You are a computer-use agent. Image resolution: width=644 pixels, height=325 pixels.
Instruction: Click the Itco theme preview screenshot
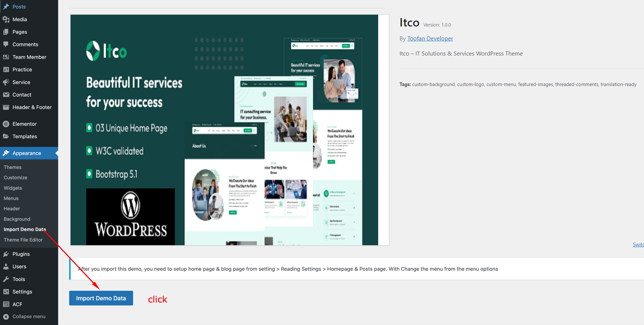pyautogui.click(x=224, y=130)
